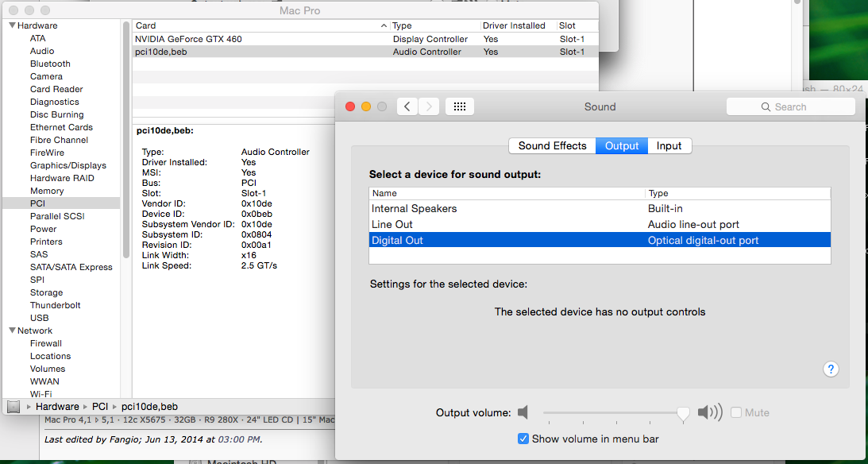Open Sound help question mark

click(x=831, y=369)
